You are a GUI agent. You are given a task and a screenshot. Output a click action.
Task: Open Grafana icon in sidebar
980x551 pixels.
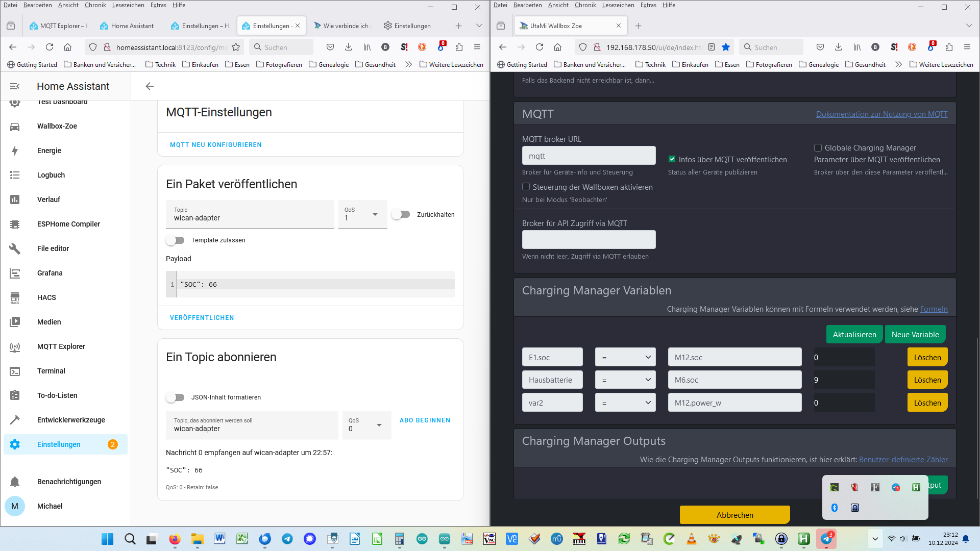tap(15, 273)
